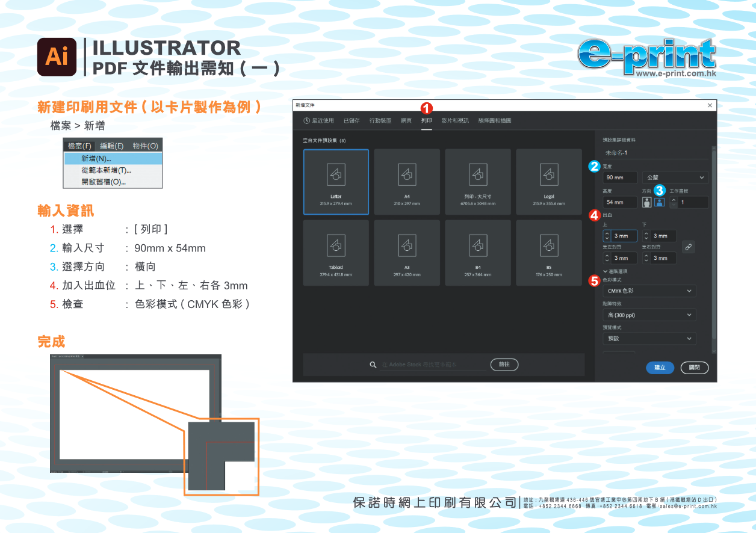
Task: Select portrait orientation button
Action: (x=647, y=203)
